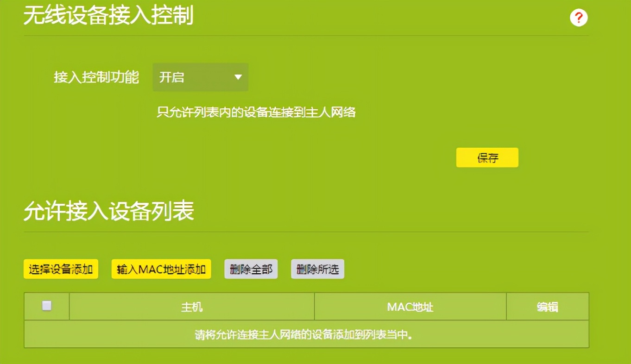The width and height of the screenshot is (631, 364).
Task: Click the 主机 column header
Action: click(192, 306)
